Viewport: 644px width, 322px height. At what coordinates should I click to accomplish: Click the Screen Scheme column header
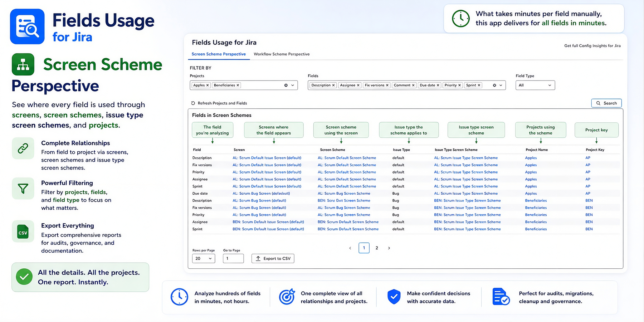332,150
